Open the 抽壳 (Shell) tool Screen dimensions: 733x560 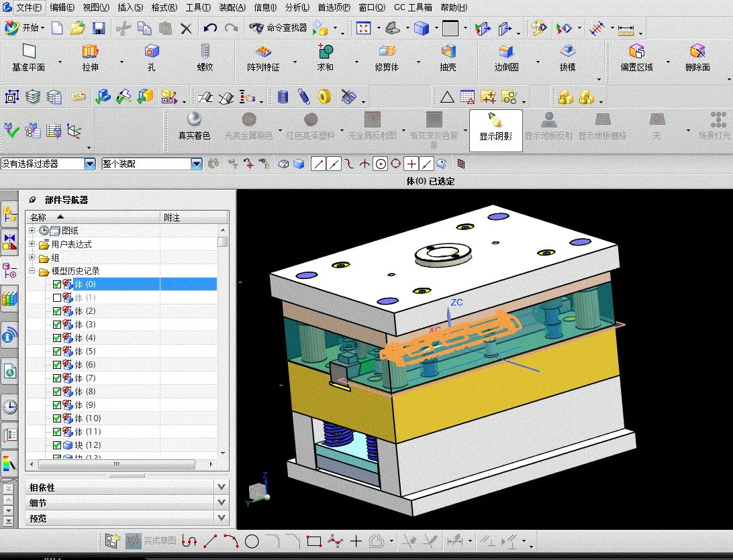tap(448, 52)
